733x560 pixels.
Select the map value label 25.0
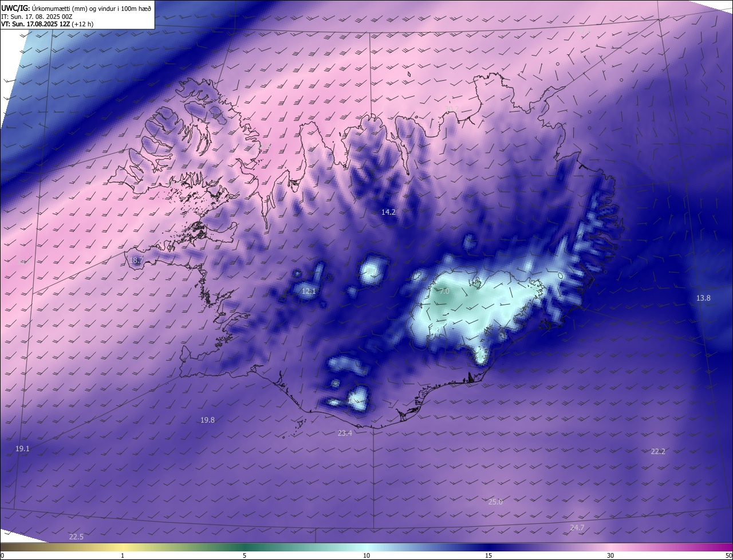pyautogui.click(x=495, y=502)
